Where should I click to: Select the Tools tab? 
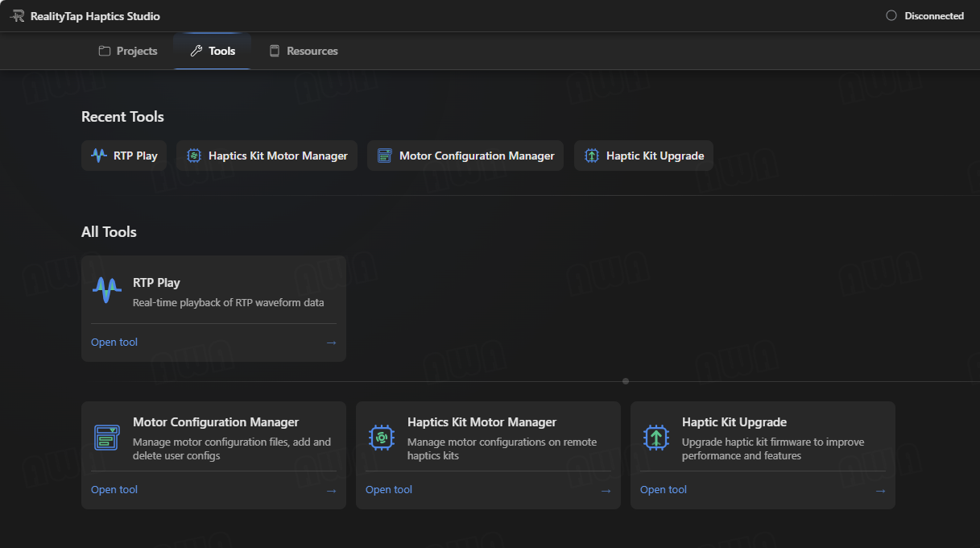point(213,51)
